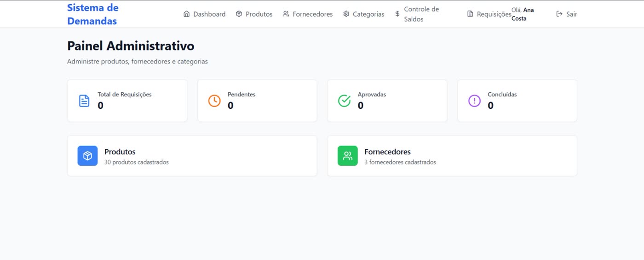Click the Aprovadas label

372,94
